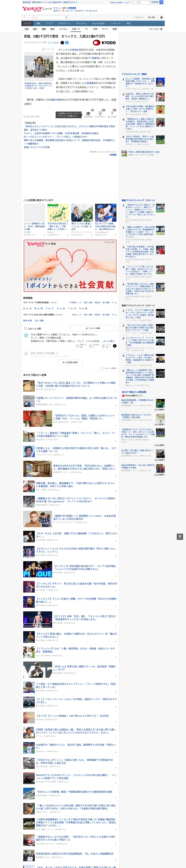This screenshot has width=186, height=868.
Task: Select the 速報 navigation tab
Action: pyautogui.click(x=38, y=24)
